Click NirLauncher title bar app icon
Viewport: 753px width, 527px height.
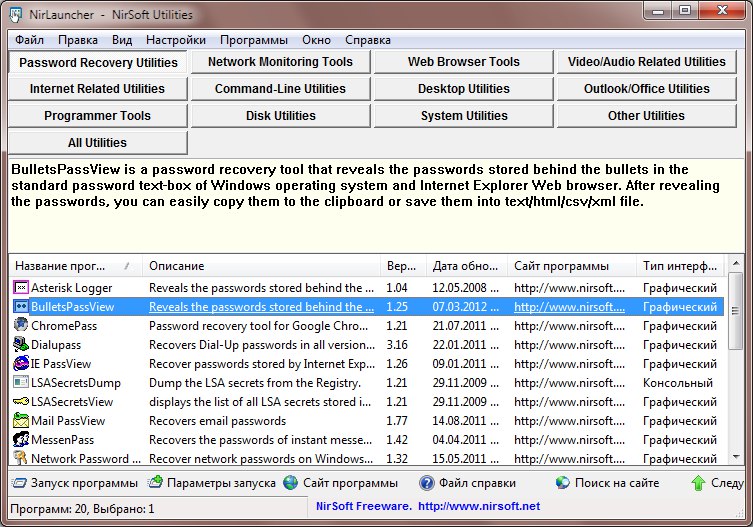[x=15, y=14]
